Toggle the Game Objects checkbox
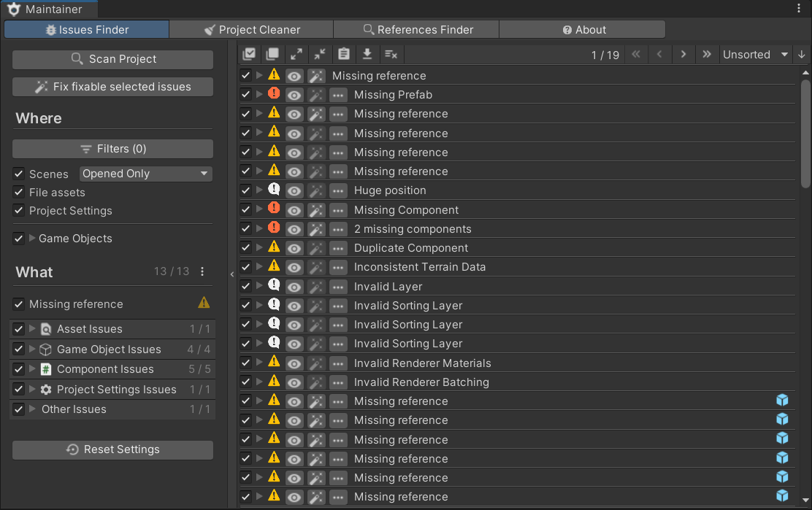 tap(19, 239)
